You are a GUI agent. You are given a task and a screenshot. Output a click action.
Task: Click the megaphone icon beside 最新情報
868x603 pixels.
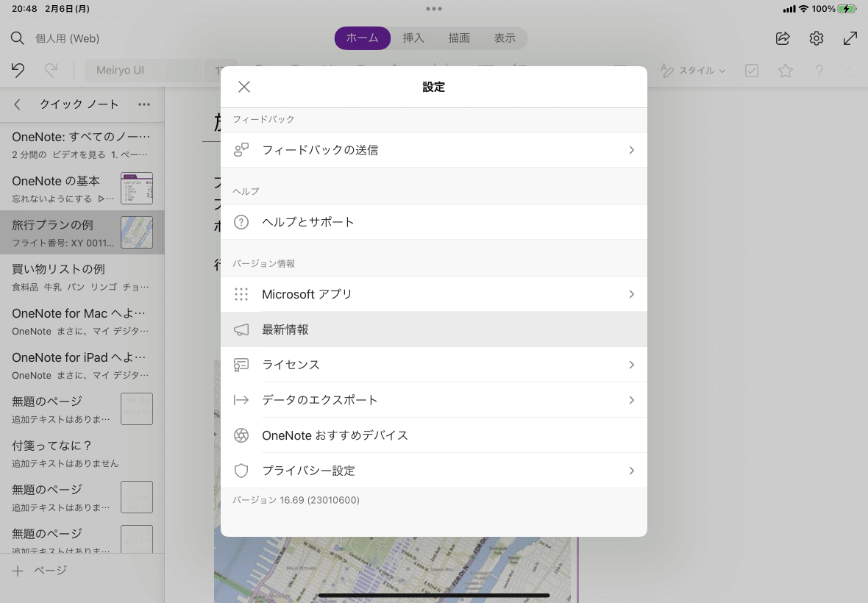(x=241, y=329)
